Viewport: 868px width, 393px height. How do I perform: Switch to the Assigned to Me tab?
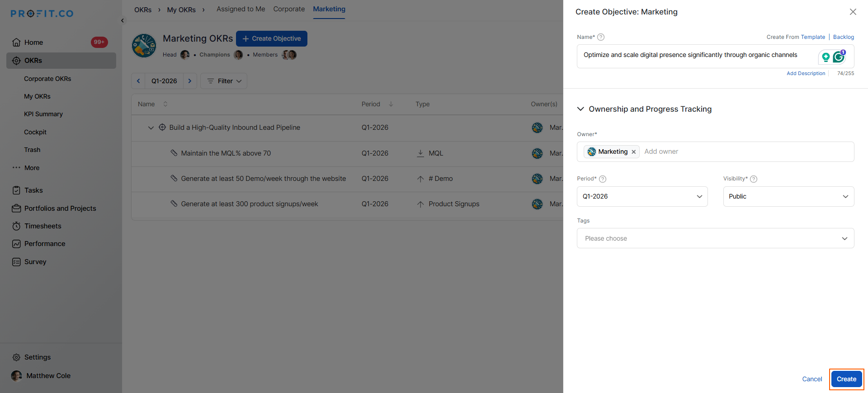(241, 9)
